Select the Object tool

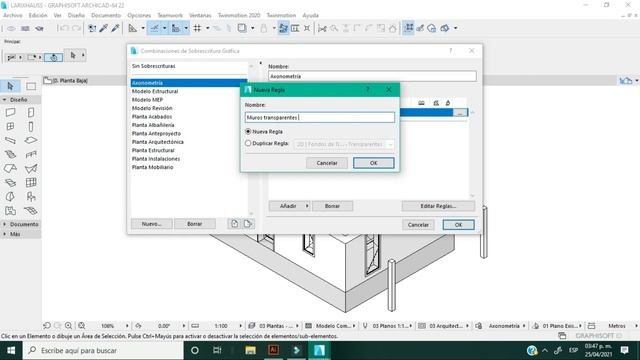coord(31,197)
